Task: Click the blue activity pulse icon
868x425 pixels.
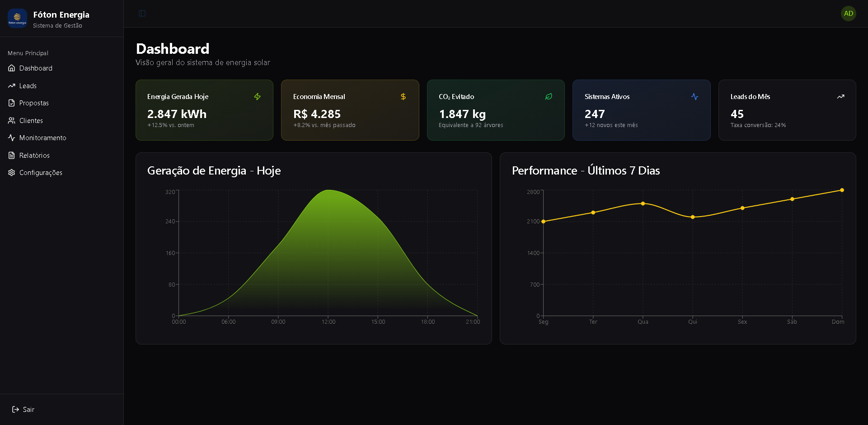Action: pos(694,97)
